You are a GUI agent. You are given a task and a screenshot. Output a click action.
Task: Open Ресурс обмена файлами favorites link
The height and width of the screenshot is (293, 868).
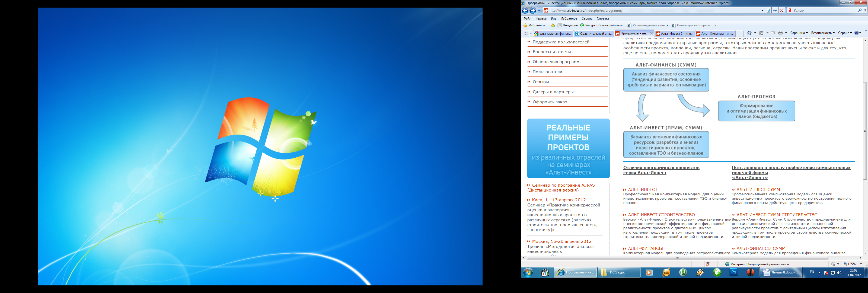point(602,25)
